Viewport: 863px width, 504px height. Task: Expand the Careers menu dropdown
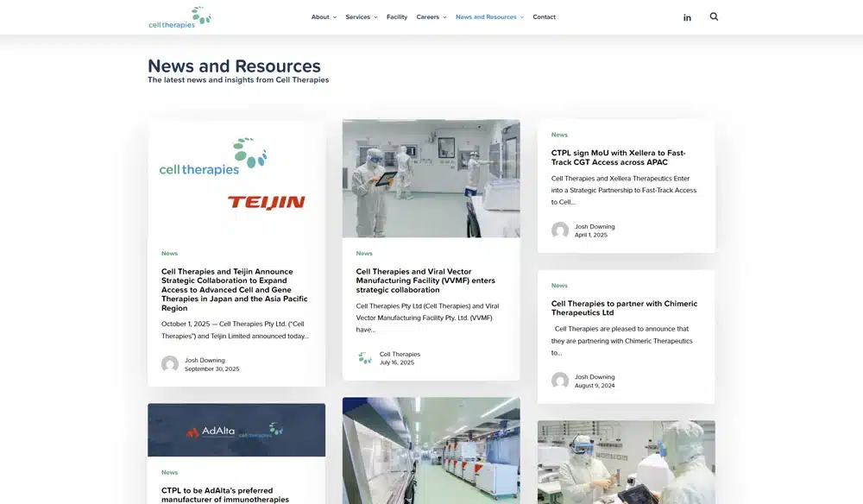click(431, 17)
